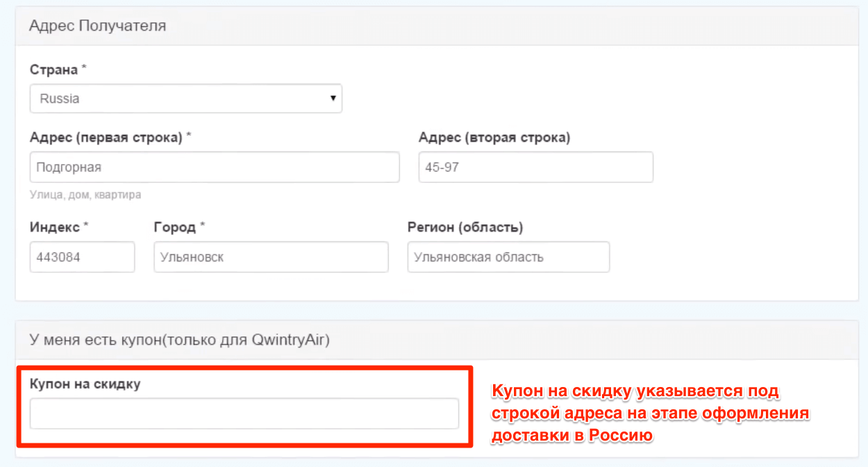The height and width of the screenshot is (467, 868).
Task: Click the empty Купон на скидку input
Action: [244, 413]
